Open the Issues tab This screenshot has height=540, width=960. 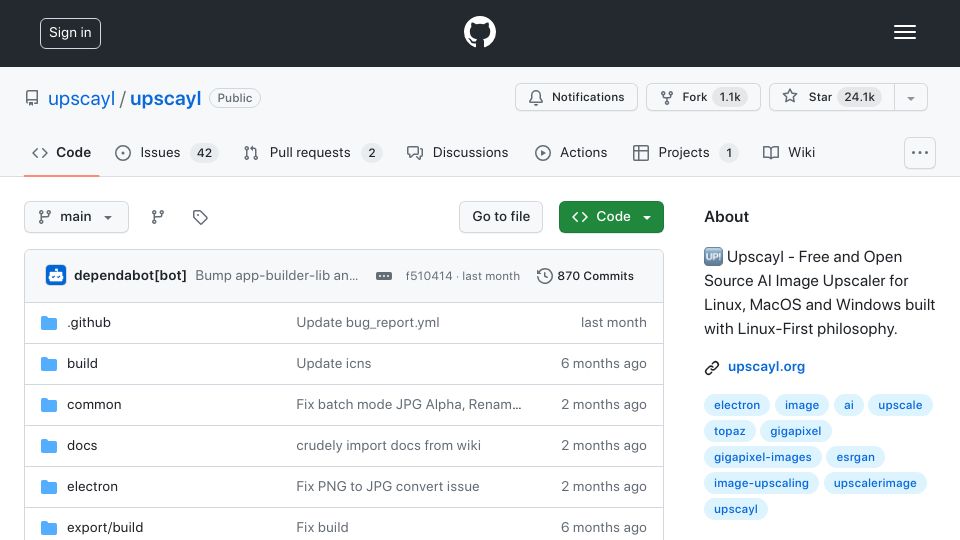click(x=166, y=152)
